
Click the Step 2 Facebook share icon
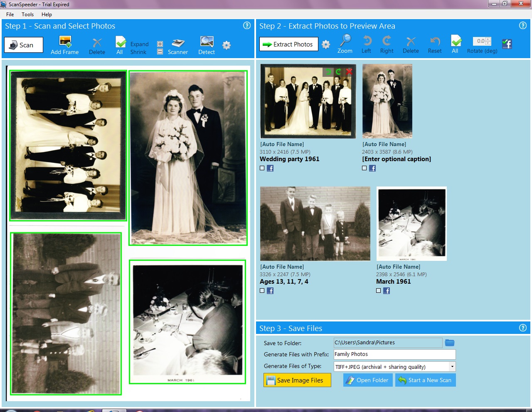point(507,44)
